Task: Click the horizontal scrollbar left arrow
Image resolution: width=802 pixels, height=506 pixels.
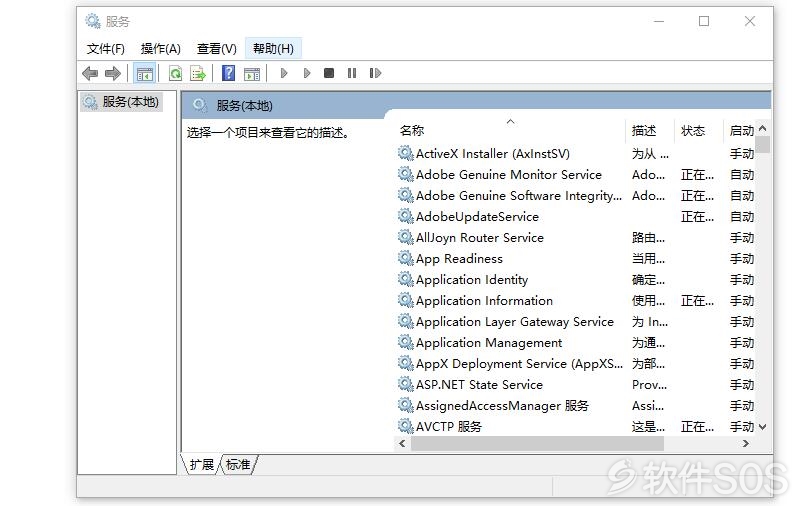Action: pos(402,444)
